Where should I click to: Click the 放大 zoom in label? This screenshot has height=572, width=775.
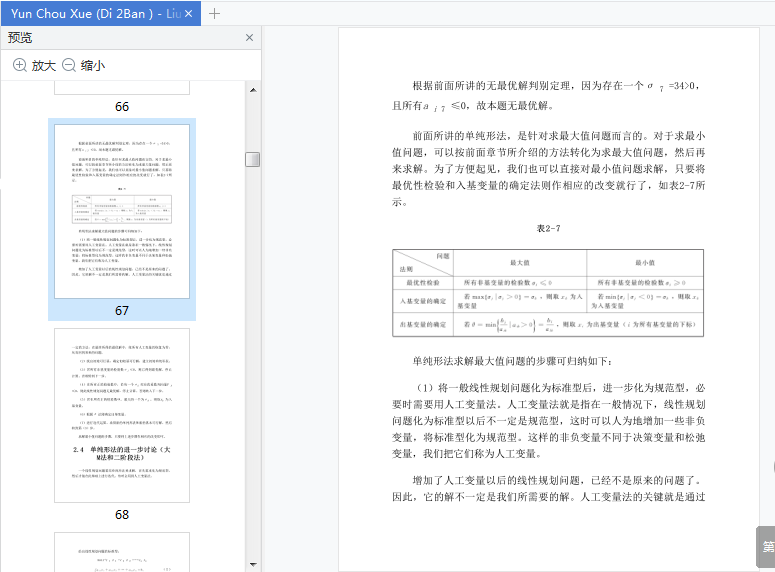[x=43, y=65]
